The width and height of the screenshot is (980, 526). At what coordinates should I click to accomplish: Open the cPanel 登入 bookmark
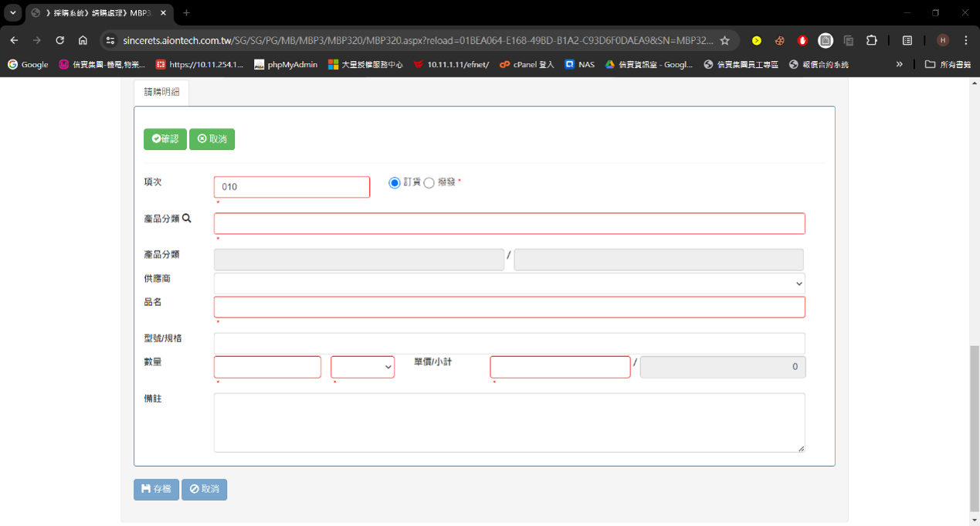[x=527, y=64]
